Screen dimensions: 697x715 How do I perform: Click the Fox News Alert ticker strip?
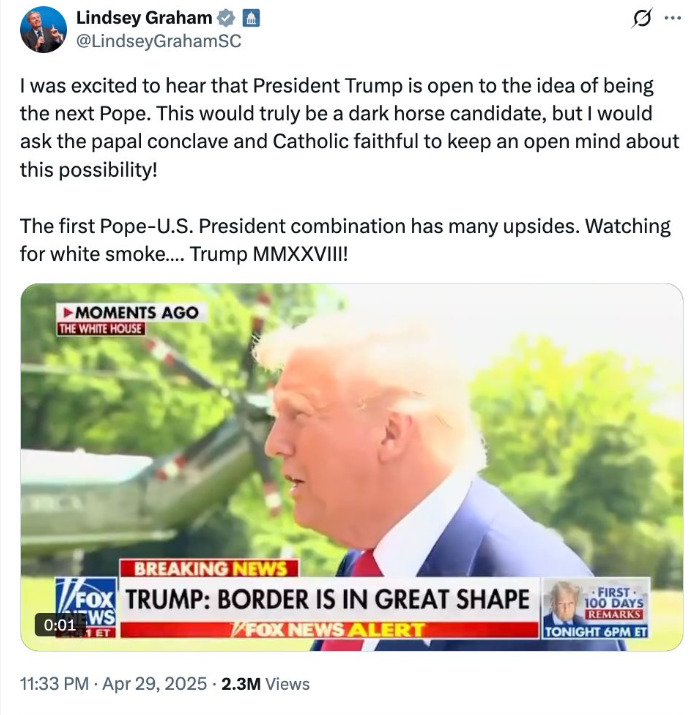tap(329, 630)
